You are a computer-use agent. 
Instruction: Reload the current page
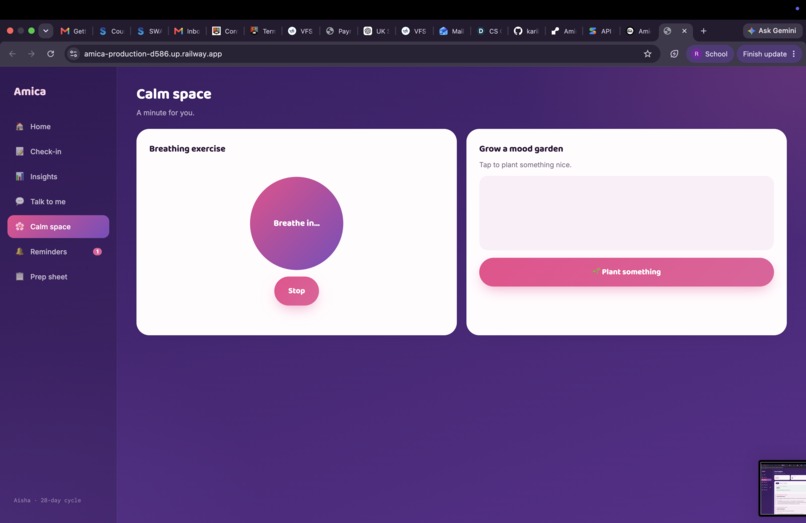click(50, 53)
